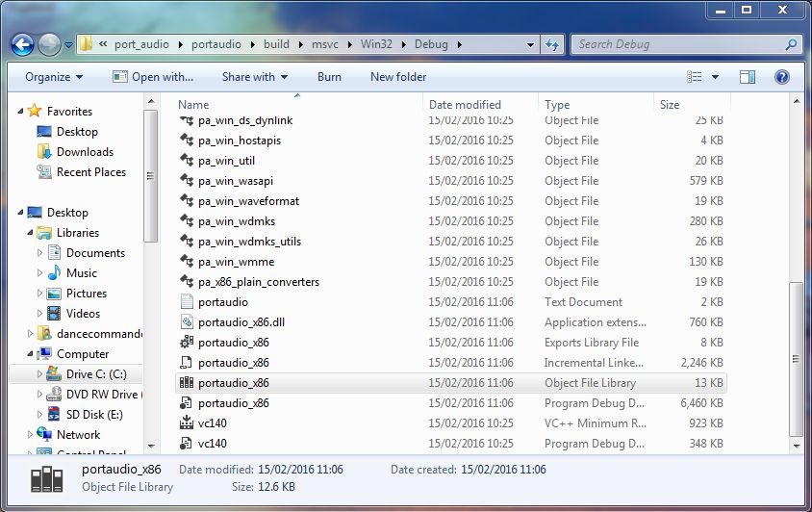Click the Back navigation arrow button
The width and height of the screenshot is (812, 512).
22,44
